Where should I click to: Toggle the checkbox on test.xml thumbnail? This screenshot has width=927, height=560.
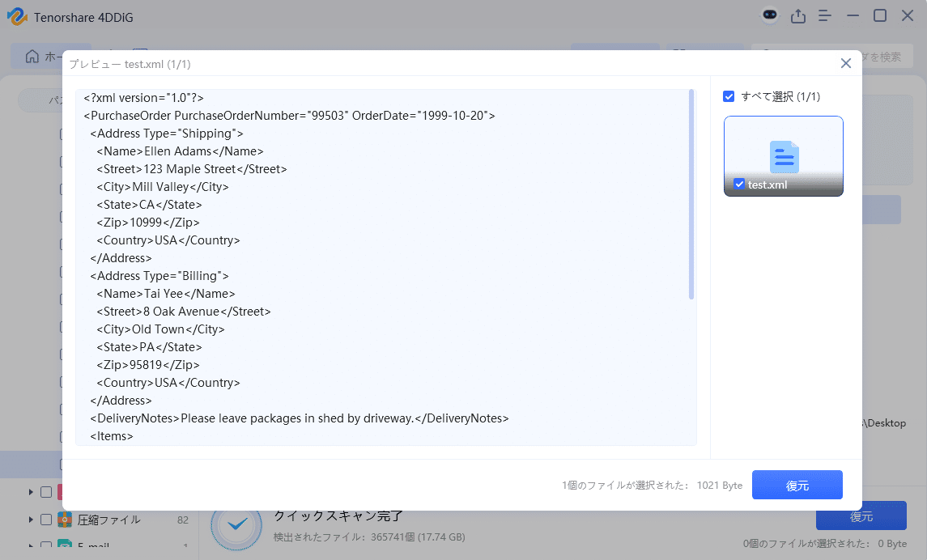739,184
